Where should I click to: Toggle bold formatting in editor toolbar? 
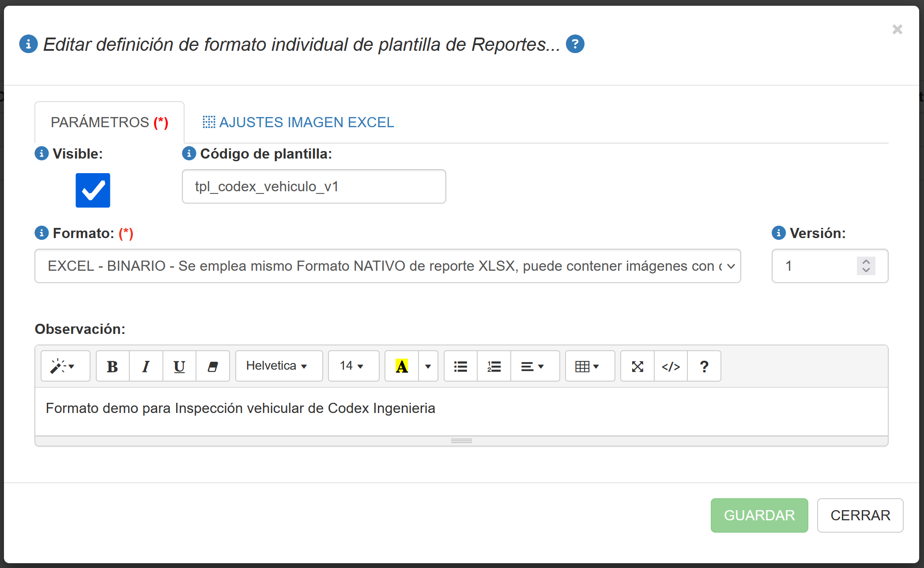click(113, 366)
